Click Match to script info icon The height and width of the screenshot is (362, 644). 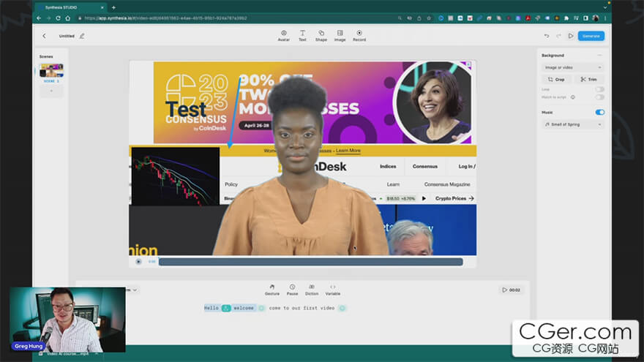572,97
